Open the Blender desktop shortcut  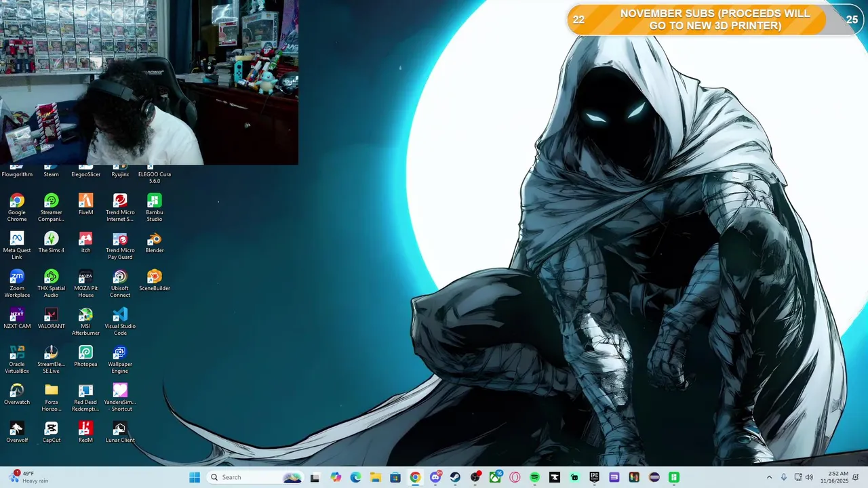coord(155,242)
